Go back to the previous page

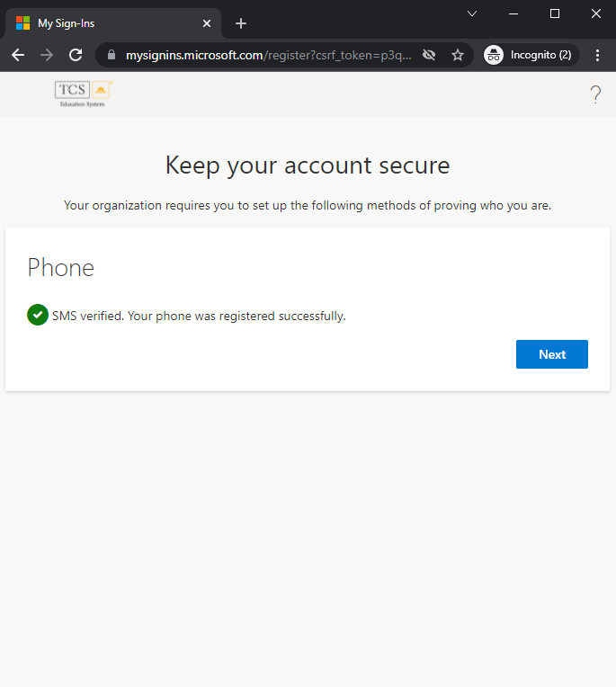coord(18,55)
